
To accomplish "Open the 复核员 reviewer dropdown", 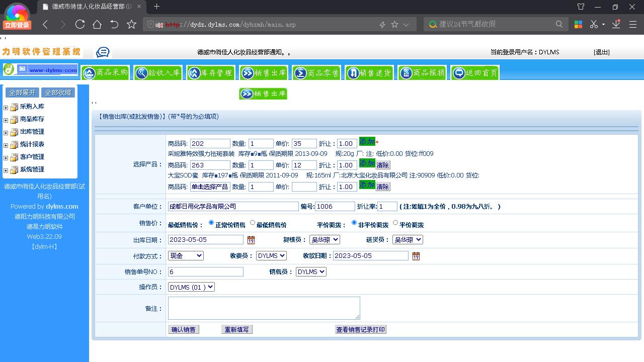I will click(324, 240).
